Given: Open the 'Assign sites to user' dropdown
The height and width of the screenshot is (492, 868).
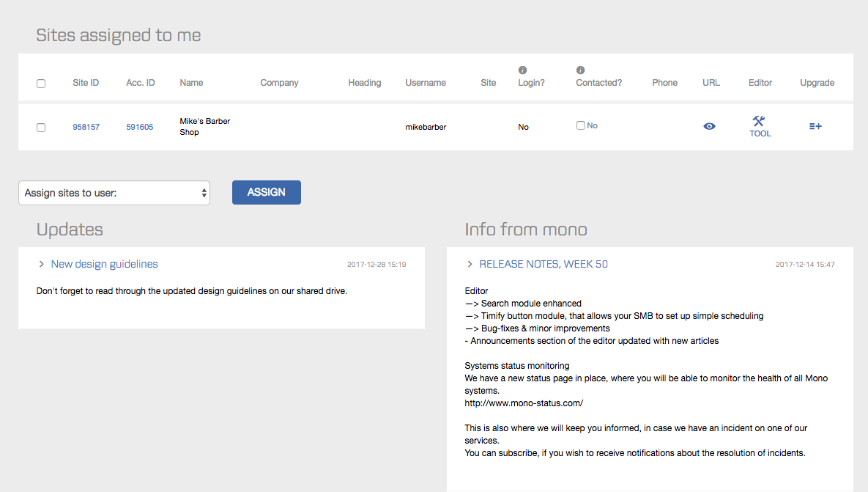Looking at the screenshot, I should pyautogui.click(x=114, y=192).
